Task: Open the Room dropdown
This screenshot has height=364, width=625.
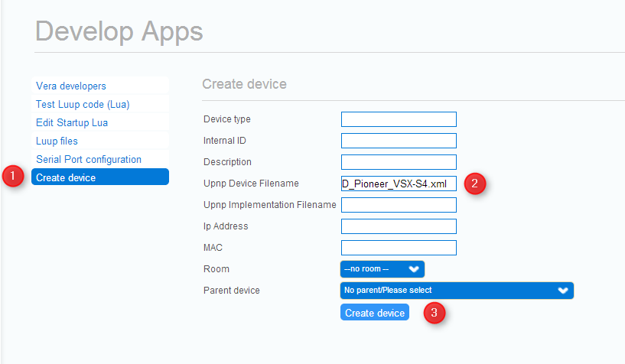Action: [382, 269]
